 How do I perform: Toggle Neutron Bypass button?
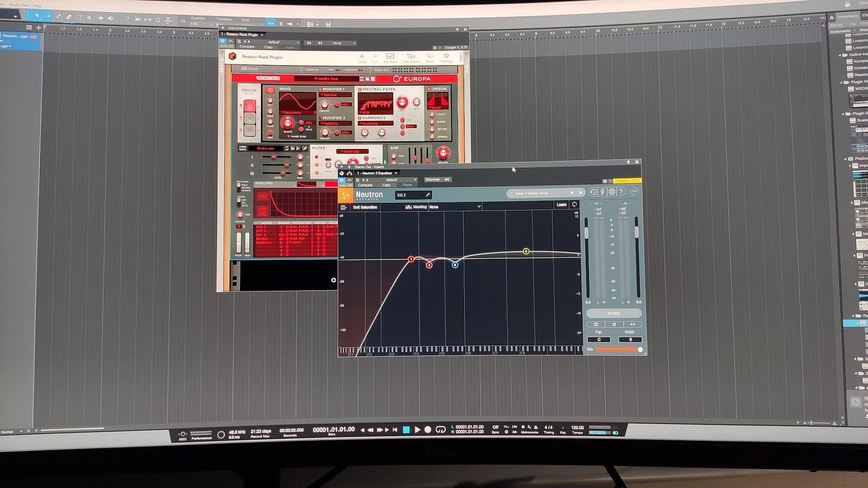(614, 313)
